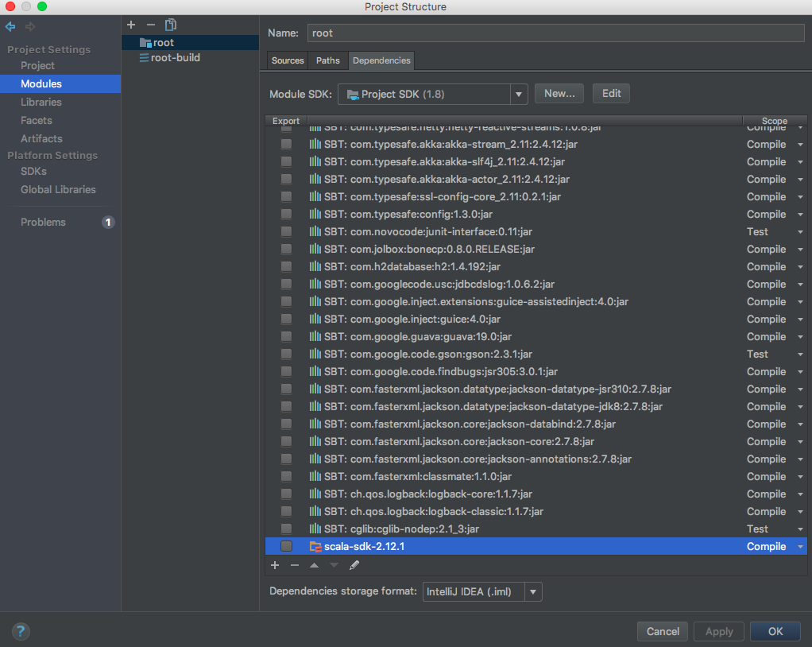Click library icon for classmate jar
The width and height of the screenshot is (812, 647).
pyautogui.click(x=315, y=476)
